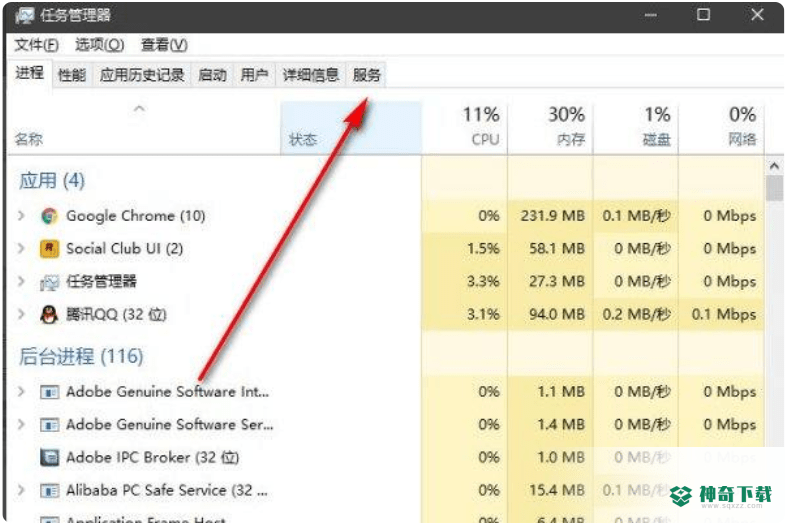Open the 文件(F) menu
Viewport: 787px width, 525px height.
point(36,45)
